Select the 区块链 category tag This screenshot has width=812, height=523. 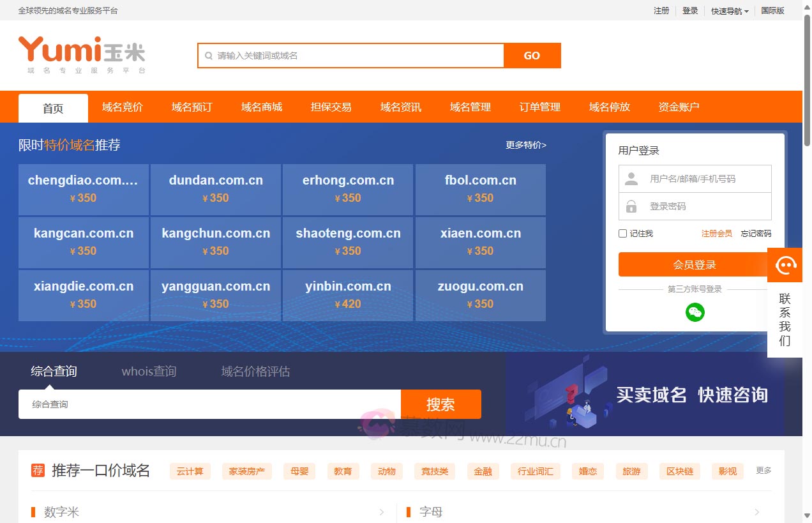pyautogui.click(x=679, y=471)
